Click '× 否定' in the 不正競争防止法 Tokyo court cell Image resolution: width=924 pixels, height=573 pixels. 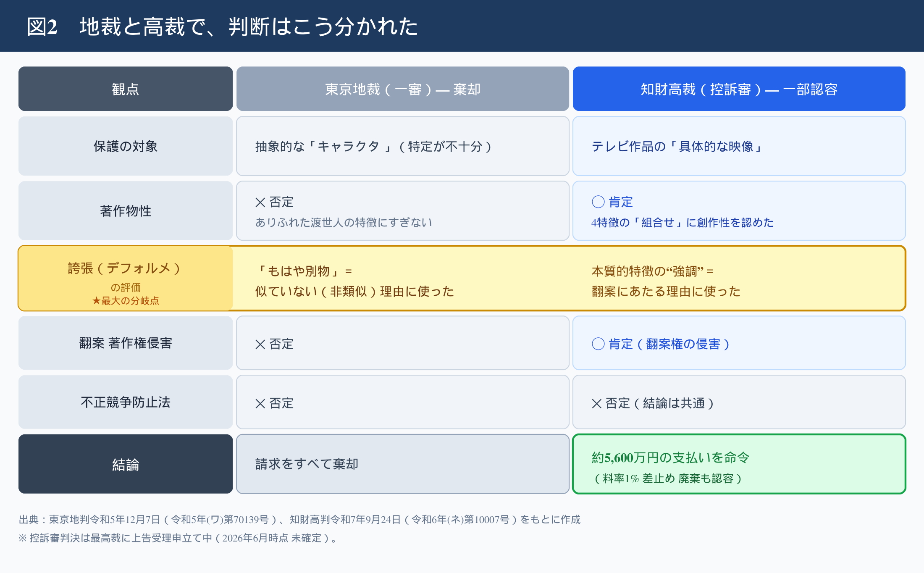click(274, 403)
